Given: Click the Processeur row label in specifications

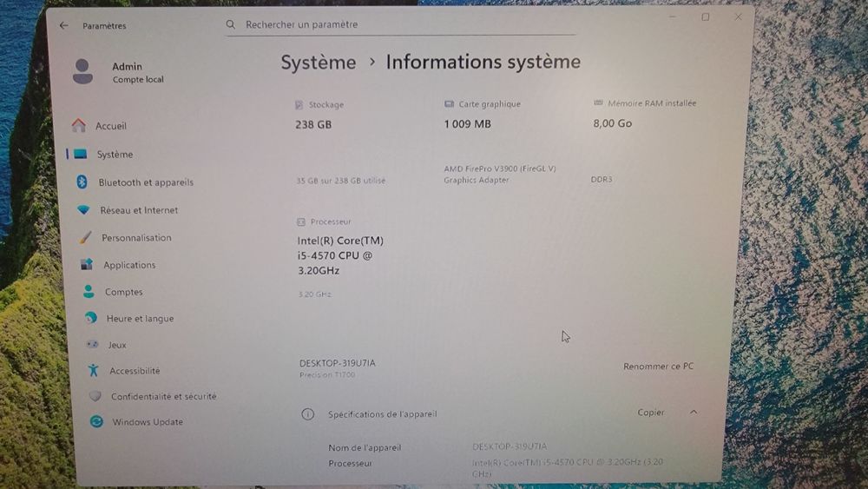Looking at the screenshot, I should click(x=350, y=463).
